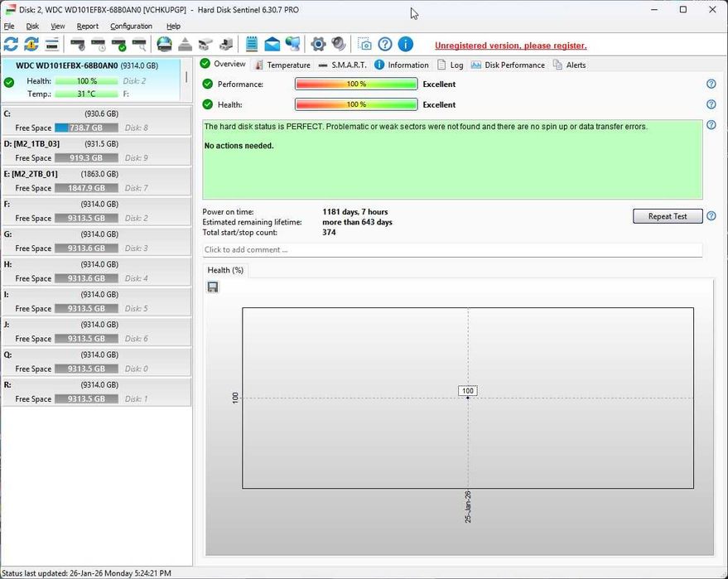Select drive R: in the partition list
Viewport: 728px width, 579px height.
tap(97, 393)
